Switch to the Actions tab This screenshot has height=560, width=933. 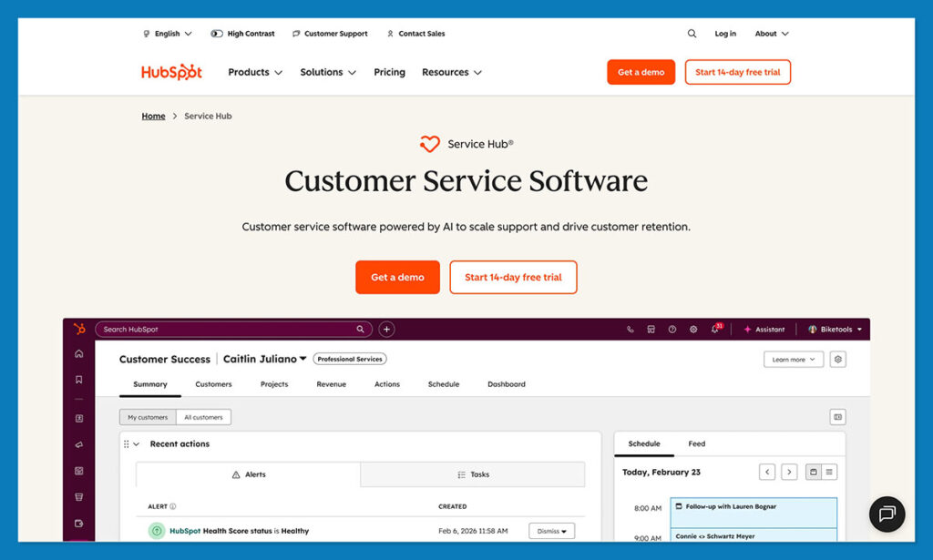pos(387,384)
